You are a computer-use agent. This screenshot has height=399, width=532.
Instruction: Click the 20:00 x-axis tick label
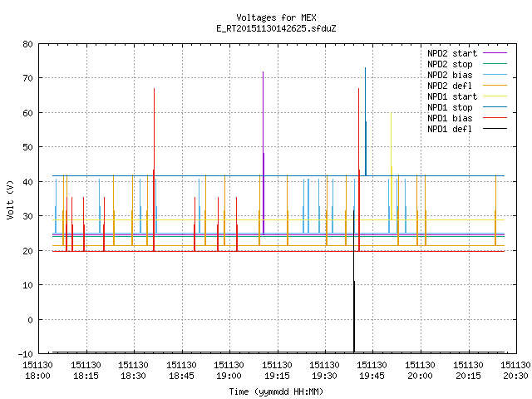pyautogui.click(x=421, y=376)
